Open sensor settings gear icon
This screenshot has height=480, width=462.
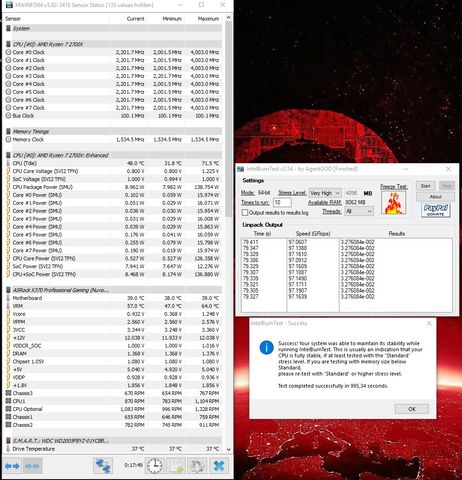click(197, 466)
